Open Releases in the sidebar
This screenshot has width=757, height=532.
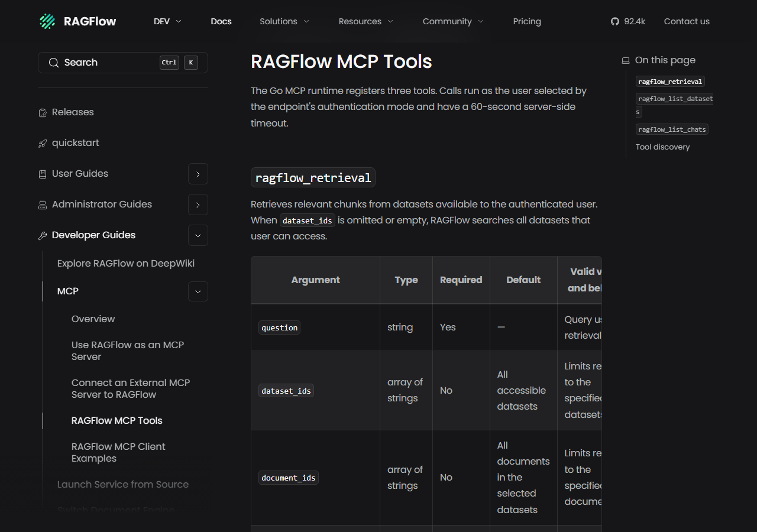click(73, 112)
